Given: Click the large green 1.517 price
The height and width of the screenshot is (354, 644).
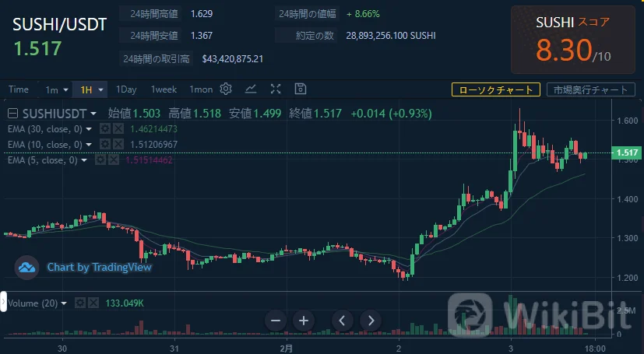Looking at the screenshot, I should point(38,49).
